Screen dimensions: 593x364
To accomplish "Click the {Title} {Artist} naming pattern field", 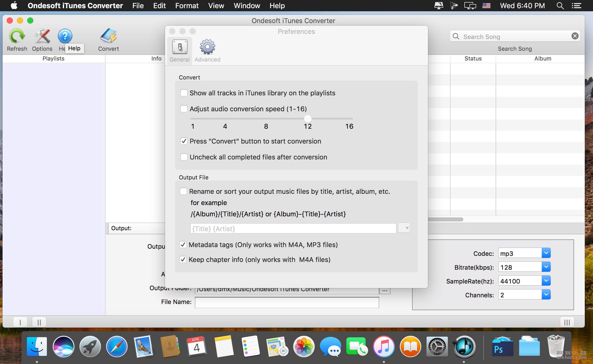I will point(293,228).
